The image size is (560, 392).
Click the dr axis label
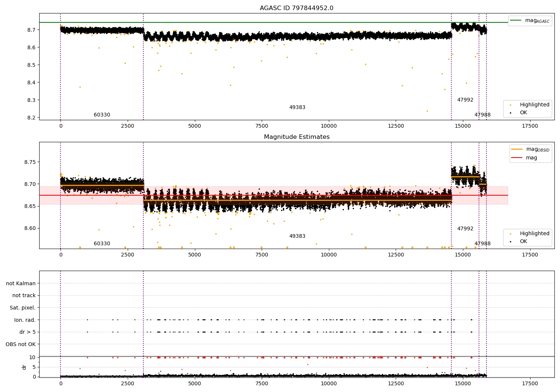click(x=24, y=367)
